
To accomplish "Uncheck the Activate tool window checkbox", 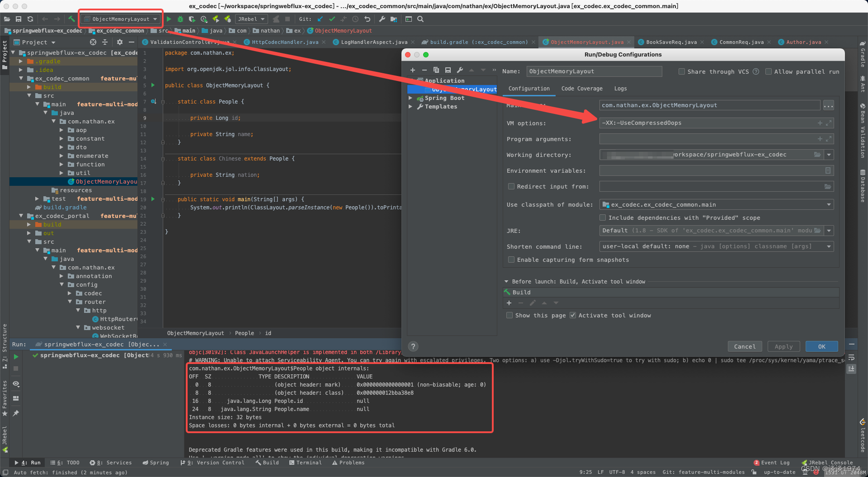I will pos(573,315).
